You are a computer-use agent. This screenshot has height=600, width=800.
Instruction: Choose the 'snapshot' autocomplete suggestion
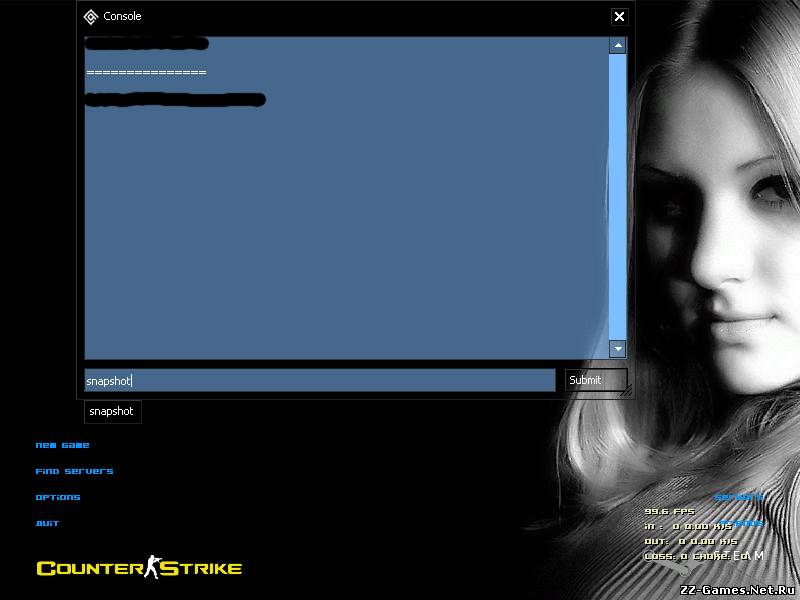pyautogui.click(x=112, y=412)
